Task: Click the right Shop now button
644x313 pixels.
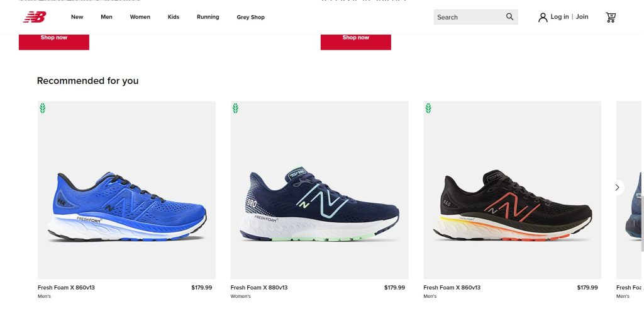Action: (x=356, y=38)
